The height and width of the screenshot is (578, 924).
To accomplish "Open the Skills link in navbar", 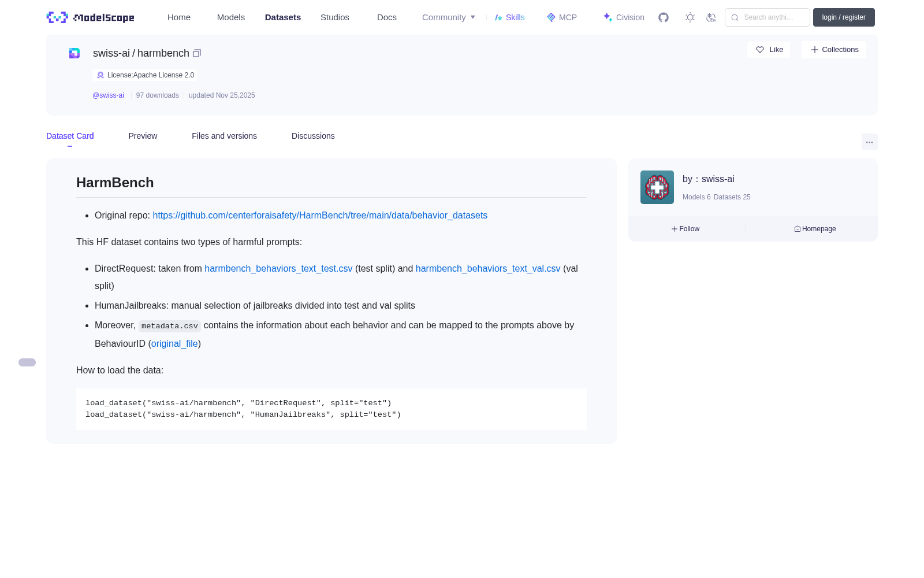I will tap(509, 17).
